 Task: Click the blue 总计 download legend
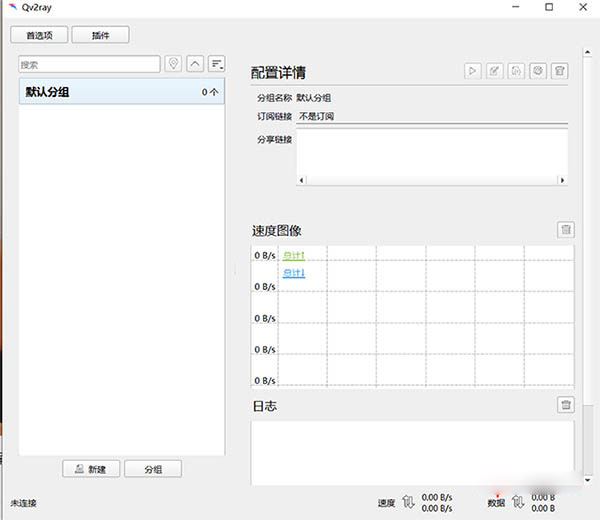click(x=294, y=273)
